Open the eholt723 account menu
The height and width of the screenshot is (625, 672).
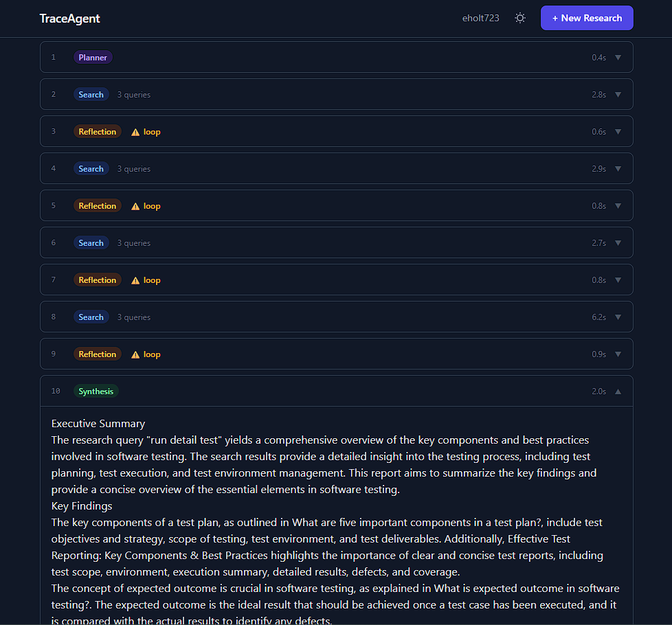coord(480,18)
